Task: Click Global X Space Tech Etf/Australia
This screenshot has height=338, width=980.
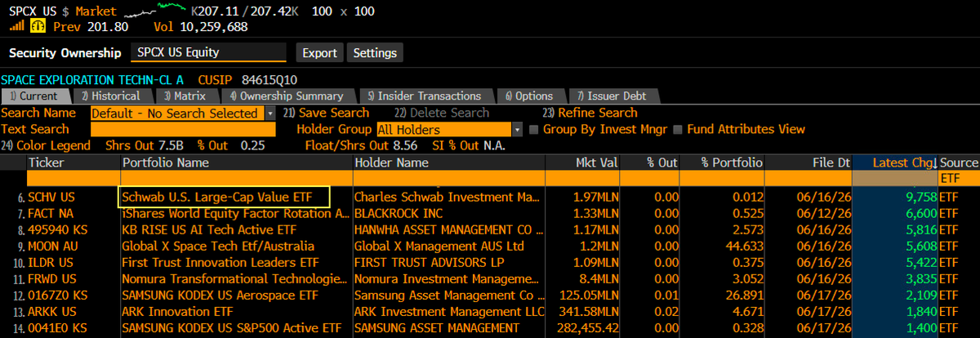Action: (218, 246)
